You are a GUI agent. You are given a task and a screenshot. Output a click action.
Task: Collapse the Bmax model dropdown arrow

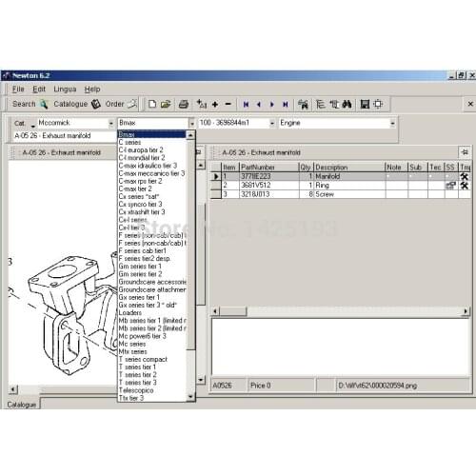coord(191,123)
